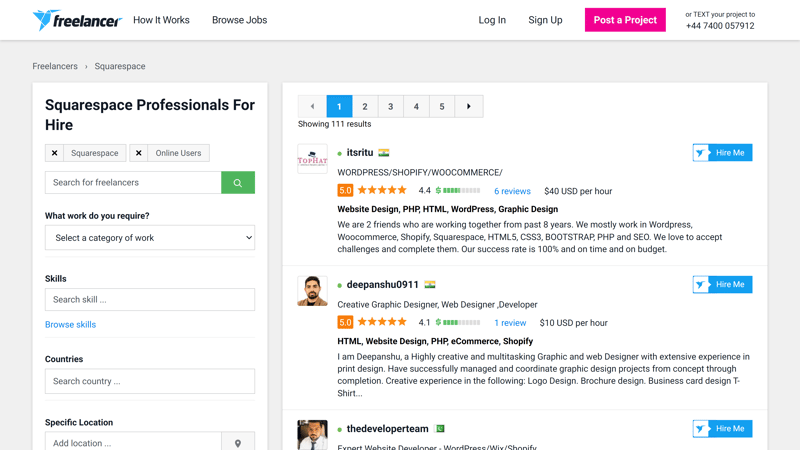Viewport: 800px width, 450px height.
Task: Click Freelancers breadcrumb
Action: click(x=55, y=66)
